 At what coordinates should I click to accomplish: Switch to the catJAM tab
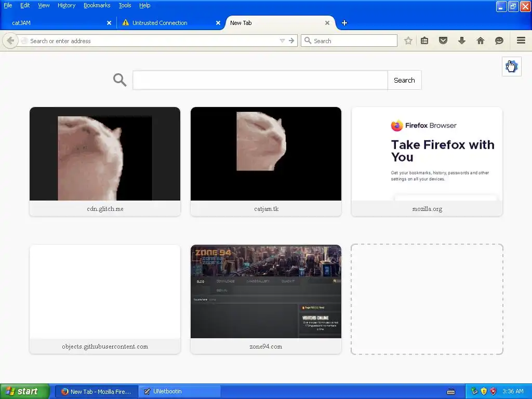pyautogui.click(x=58, y=23)
